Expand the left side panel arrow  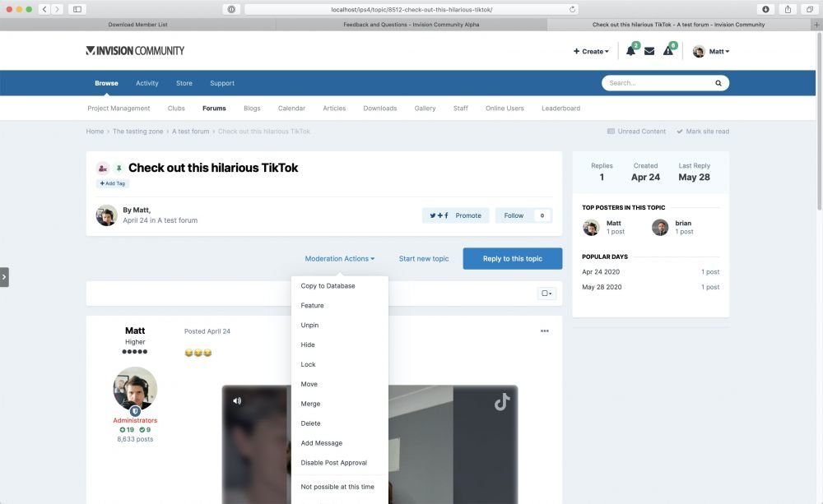click(4, 277)
